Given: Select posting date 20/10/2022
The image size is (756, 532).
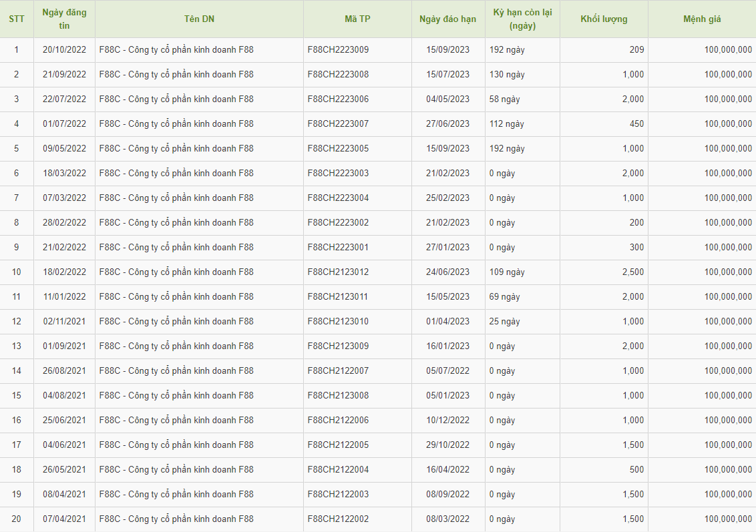Looking at the screenshot, I should point(64,49).
